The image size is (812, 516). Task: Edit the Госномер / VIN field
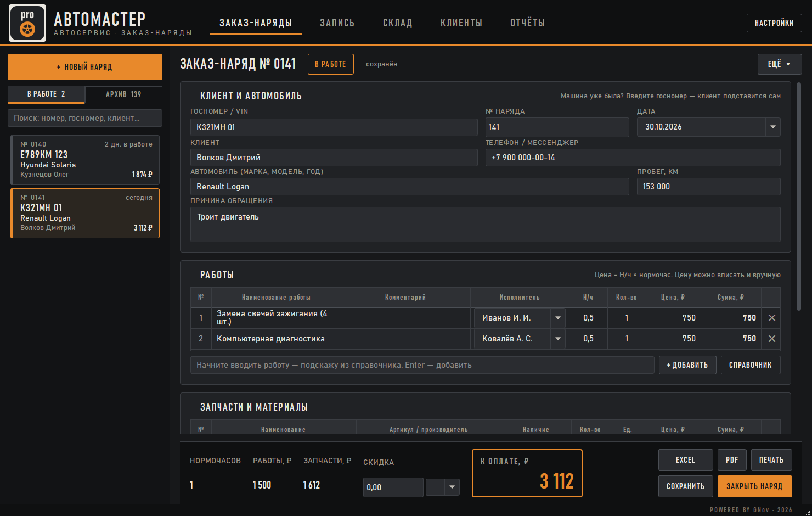334,127
